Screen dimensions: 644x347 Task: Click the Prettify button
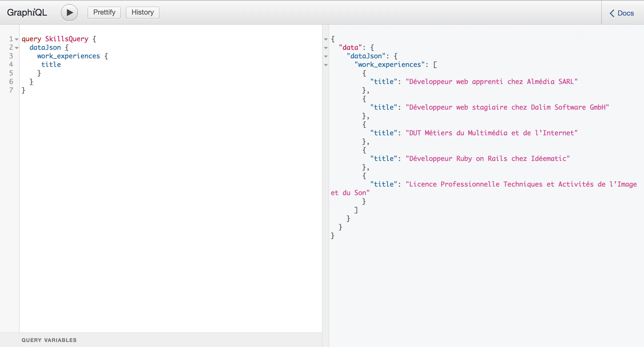pos(104,12)
